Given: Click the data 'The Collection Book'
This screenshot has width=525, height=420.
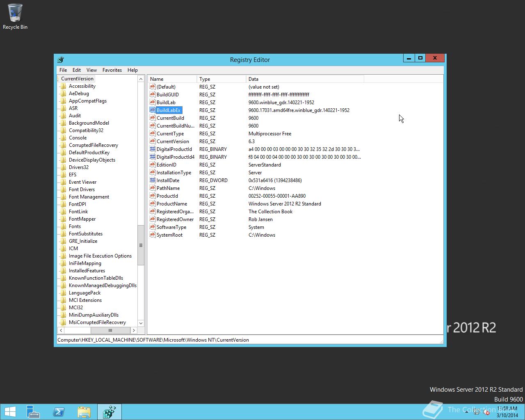Looking at the screenshot, I should point(270,211).
